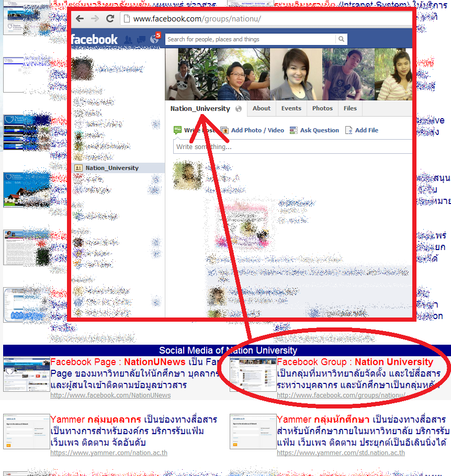Open the About tab of the group
Viewport: 451px width, 476px height.
click(262, 108)
